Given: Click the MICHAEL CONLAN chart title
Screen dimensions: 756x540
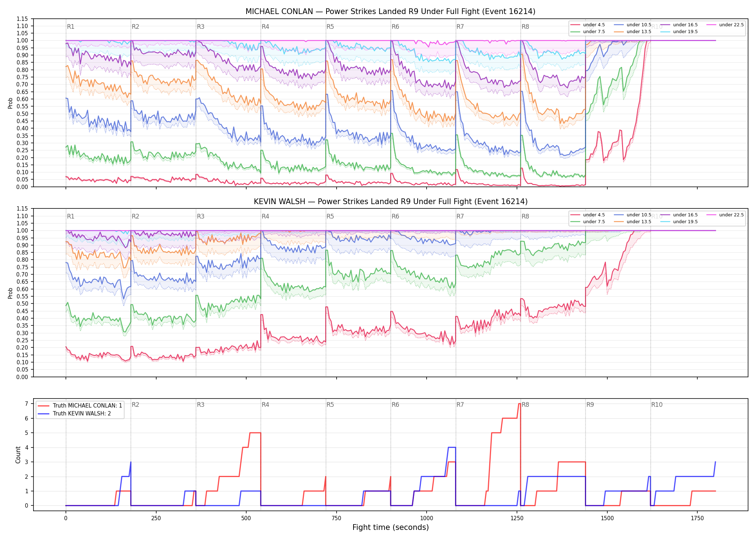Looking at the screenshot, I should (391, 12).
